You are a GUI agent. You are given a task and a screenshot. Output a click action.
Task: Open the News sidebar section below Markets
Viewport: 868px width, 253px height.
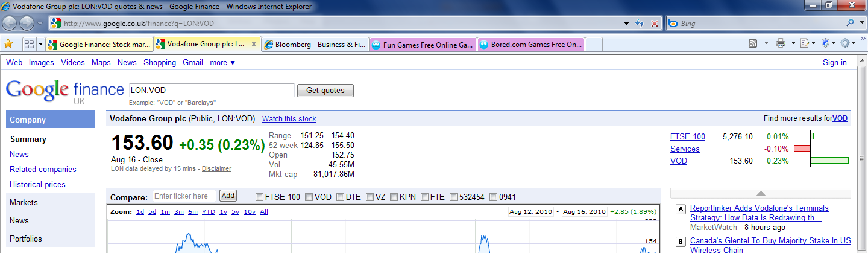click(x=51, y=220)
